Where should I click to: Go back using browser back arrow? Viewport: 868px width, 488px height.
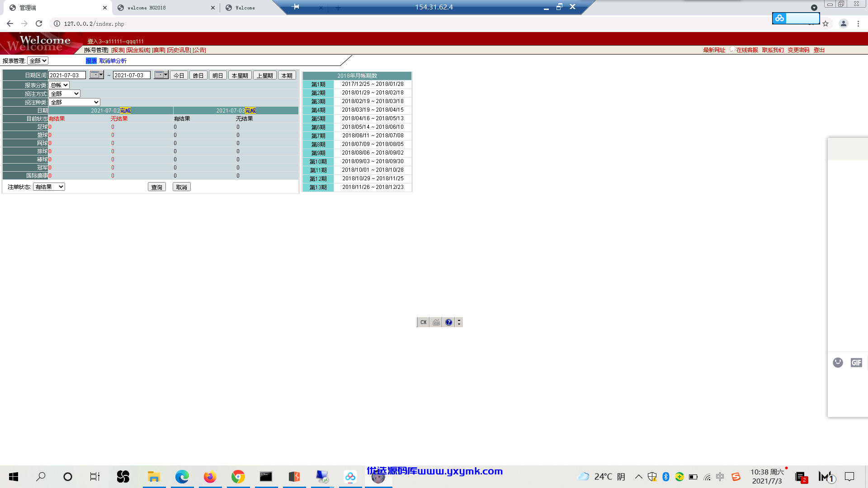click(10, 23)
